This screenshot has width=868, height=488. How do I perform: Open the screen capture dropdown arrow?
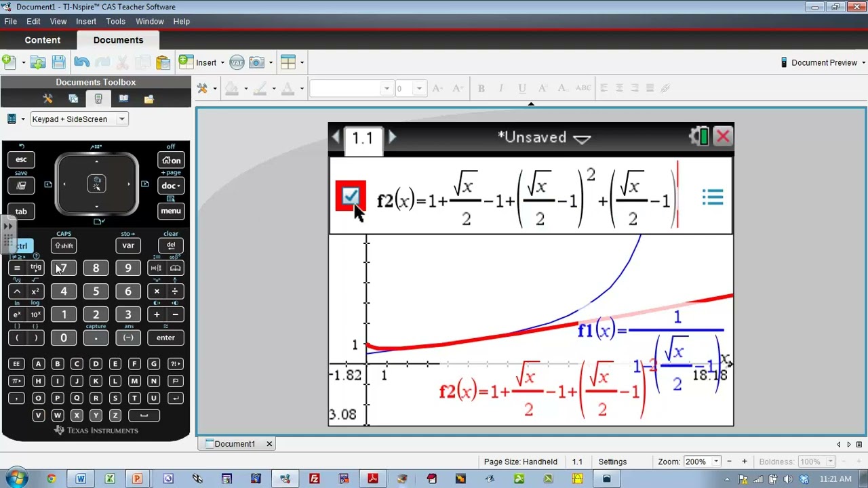271,63
